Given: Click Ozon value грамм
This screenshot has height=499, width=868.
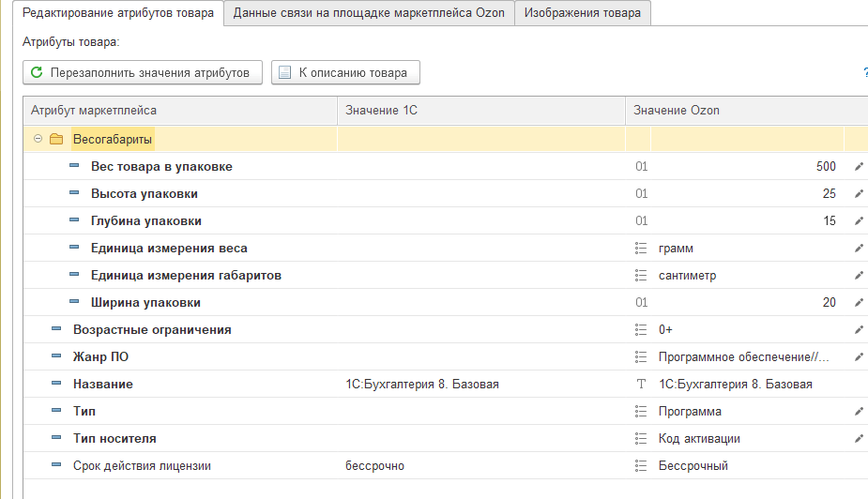Looking at the screenshot, I should coord(676,249).
